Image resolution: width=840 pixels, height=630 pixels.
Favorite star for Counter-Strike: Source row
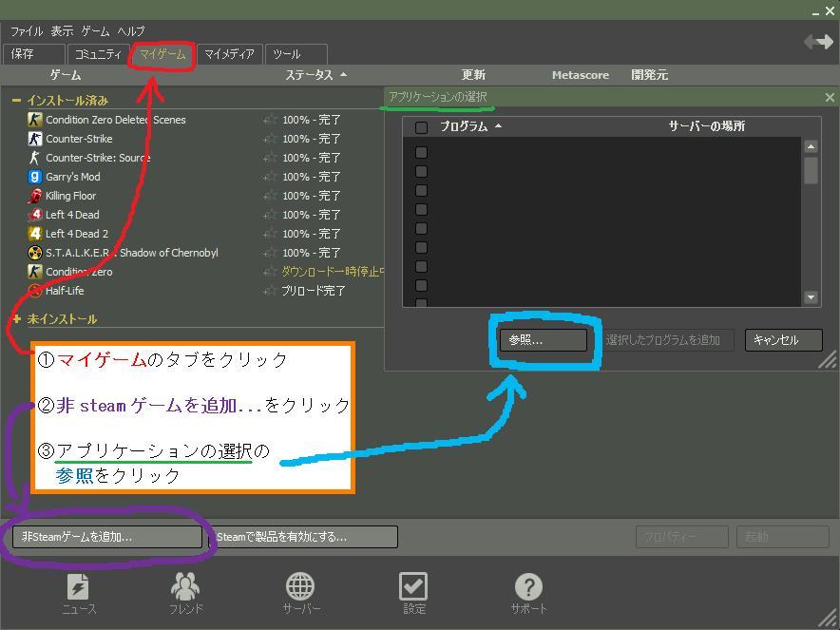[x=270, y=158]
